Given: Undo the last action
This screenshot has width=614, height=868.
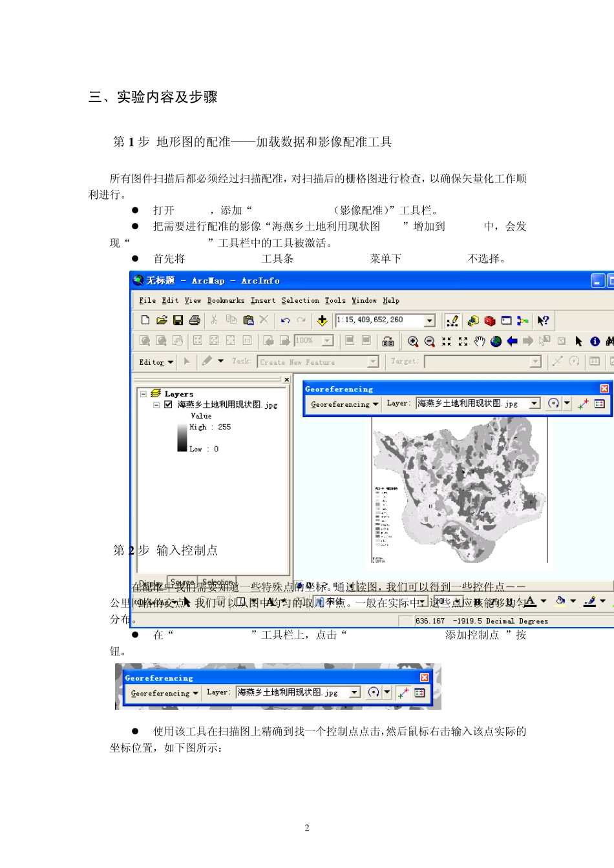Looking at the screenshot, I should pyautogui.click(x=285, y=320).
